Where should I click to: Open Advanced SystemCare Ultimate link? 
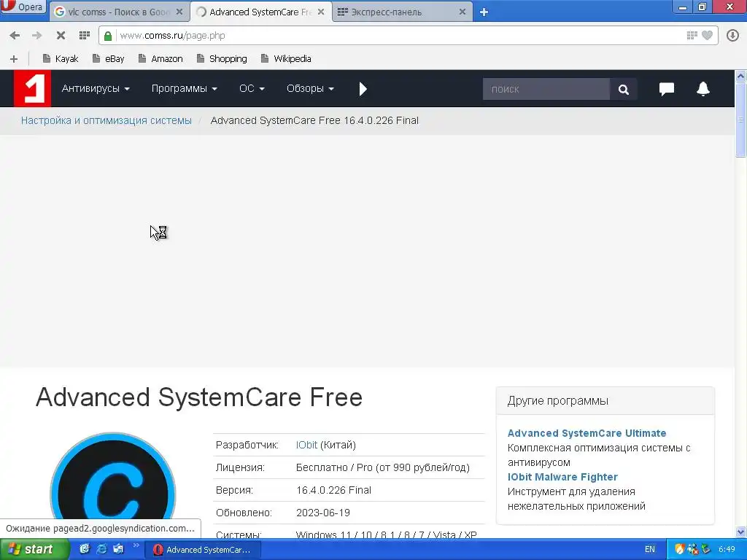click(587, 433)
